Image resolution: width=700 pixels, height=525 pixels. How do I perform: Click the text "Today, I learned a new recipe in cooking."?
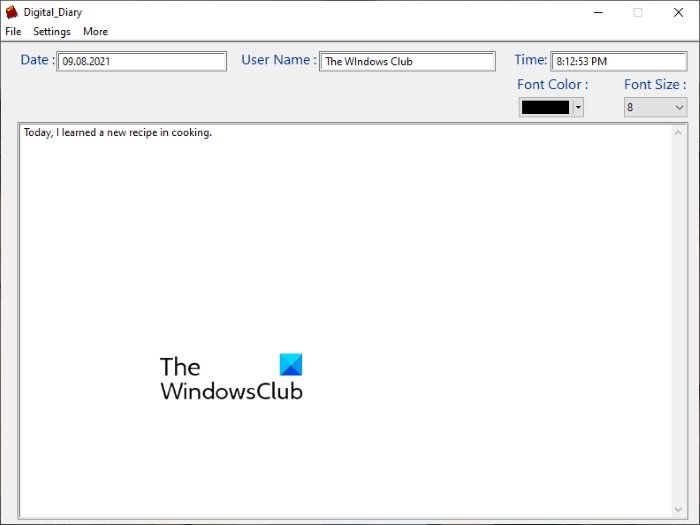[x=118, y=133]
